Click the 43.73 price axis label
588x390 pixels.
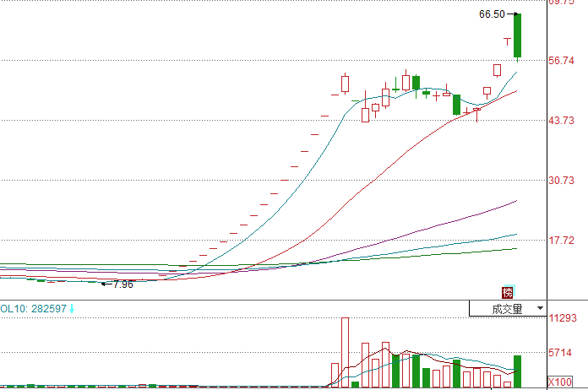point(561,121)
